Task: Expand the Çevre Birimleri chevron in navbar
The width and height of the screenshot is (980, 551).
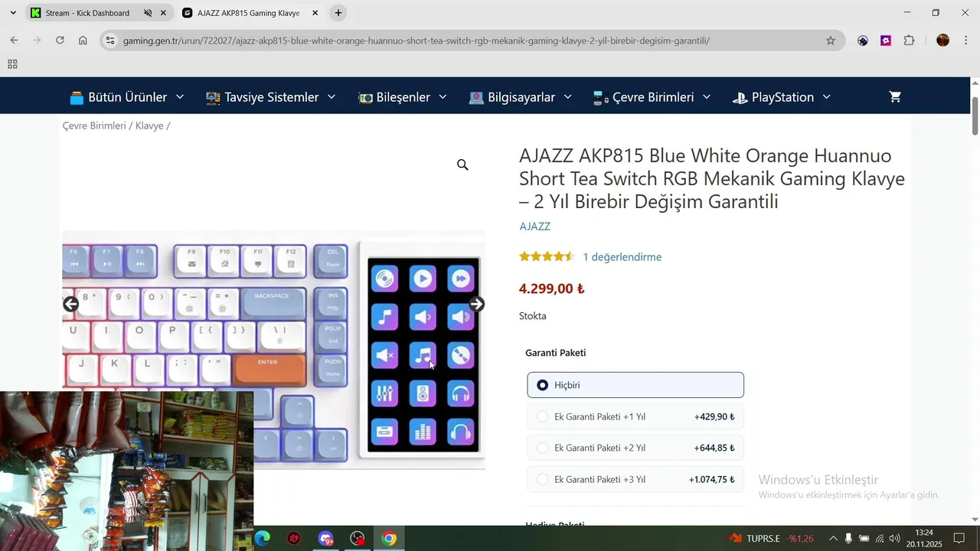Action: 707,97
